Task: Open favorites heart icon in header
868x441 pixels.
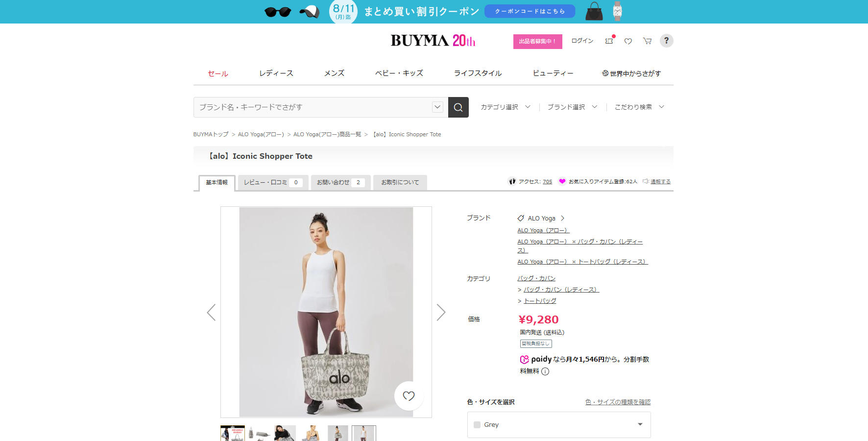Action: tap(628, 41)
